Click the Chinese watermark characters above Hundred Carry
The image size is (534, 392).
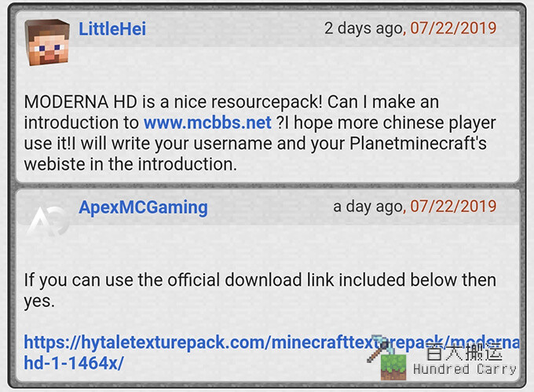[465, 352]
